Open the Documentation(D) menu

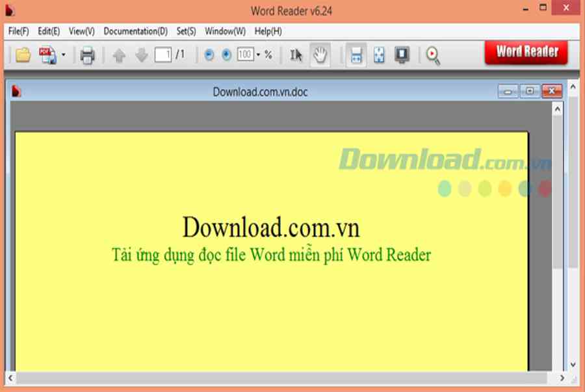tap(135, 31)
